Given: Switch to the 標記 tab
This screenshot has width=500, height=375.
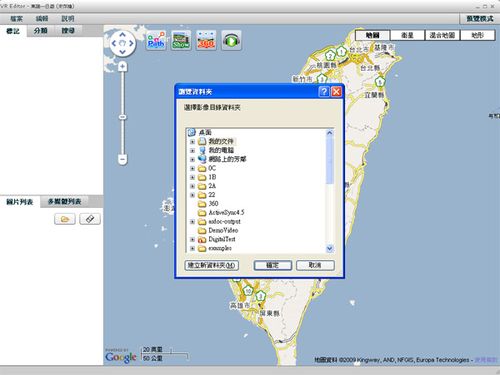Looking at the screenshot, I should click(x=13, y=31).
